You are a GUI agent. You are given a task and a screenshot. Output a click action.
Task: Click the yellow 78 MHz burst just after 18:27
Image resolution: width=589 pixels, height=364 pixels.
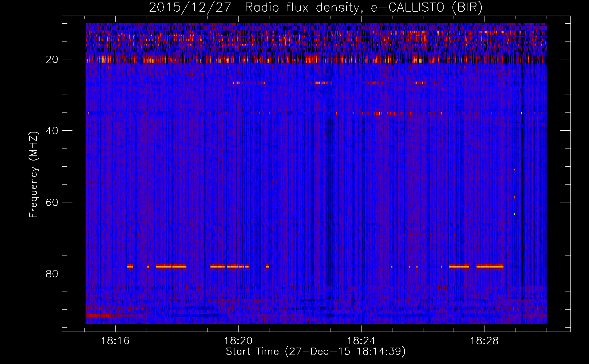[x=459, y=266]
